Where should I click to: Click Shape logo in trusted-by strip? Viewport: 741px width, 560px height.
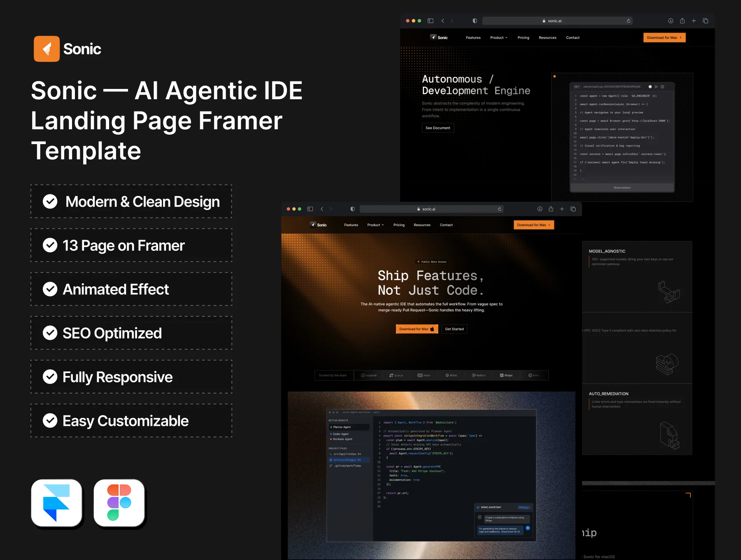[506, 376]
